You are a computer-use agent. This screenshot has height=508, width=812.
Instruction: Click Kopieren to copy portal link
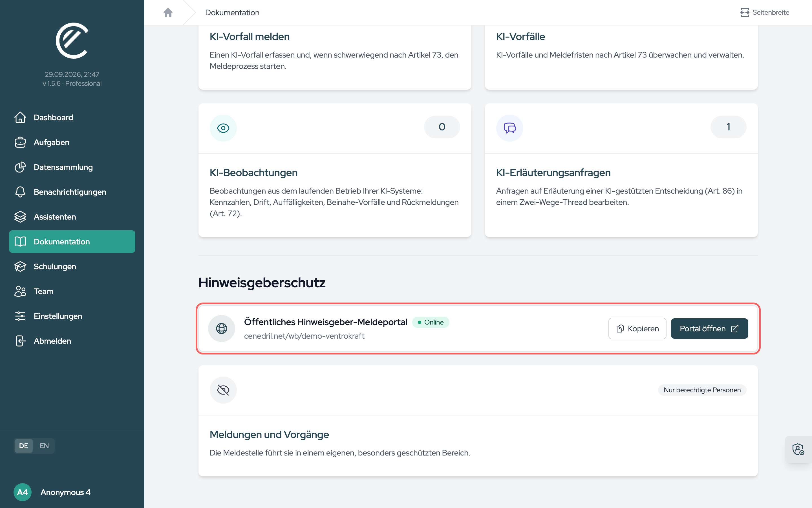pos(637,329)
